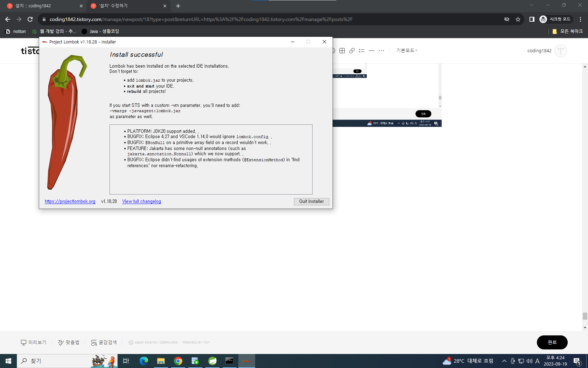This screenshot has width=588, height=368.
Task: Open the 웹 개발 강의 bookmark
Action: coord(54,31)
